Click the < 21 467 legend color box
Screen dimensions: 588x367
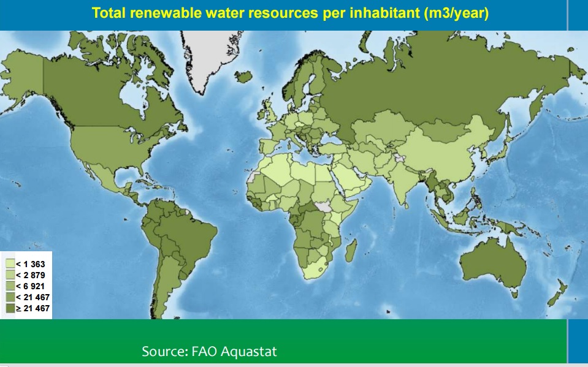coord(10,297)
